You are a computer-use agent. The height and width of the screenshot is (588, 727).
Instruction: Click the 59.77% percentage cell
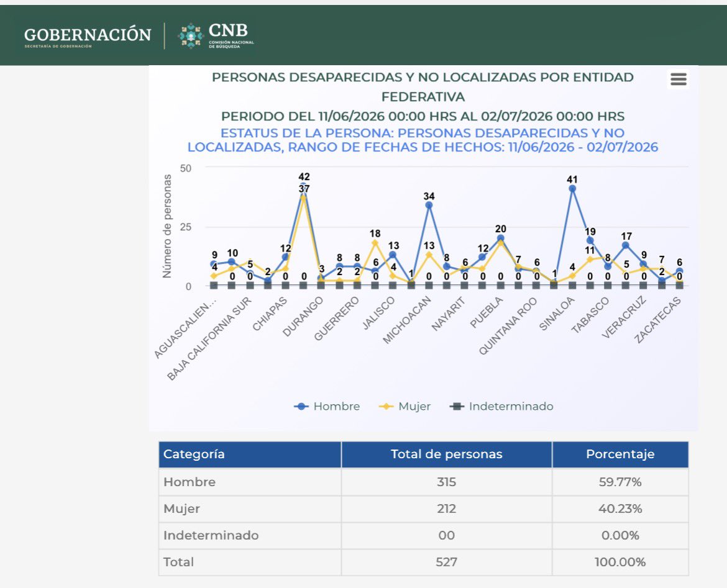[620, 482]
